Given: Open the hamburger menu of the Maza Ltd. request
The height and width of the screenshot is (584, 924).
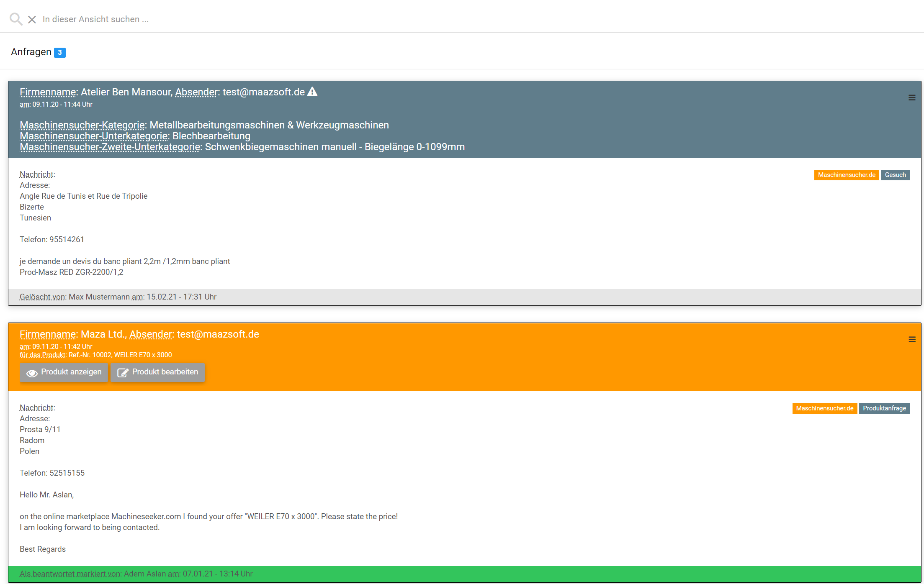Looking at the screenshot, I should click(912, 340).
